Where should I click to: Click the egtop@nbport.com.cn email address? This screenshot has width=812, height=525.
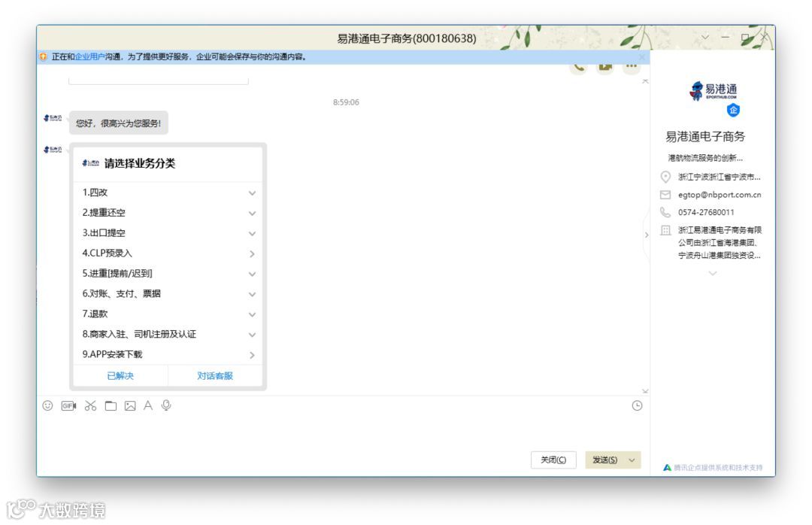pyautogui.click(x=720, y=195)
